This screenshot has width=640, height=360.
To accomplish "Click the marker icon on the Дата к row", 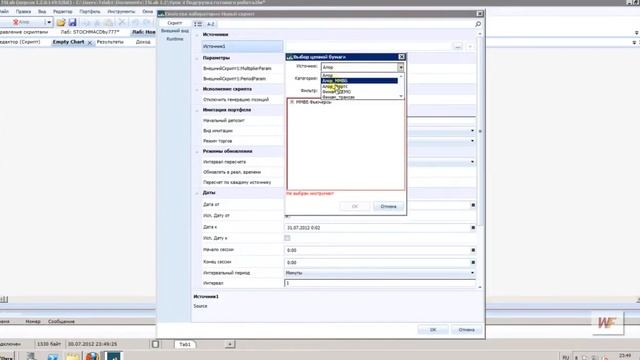I will pyautogui.click(x=473, y=227).
